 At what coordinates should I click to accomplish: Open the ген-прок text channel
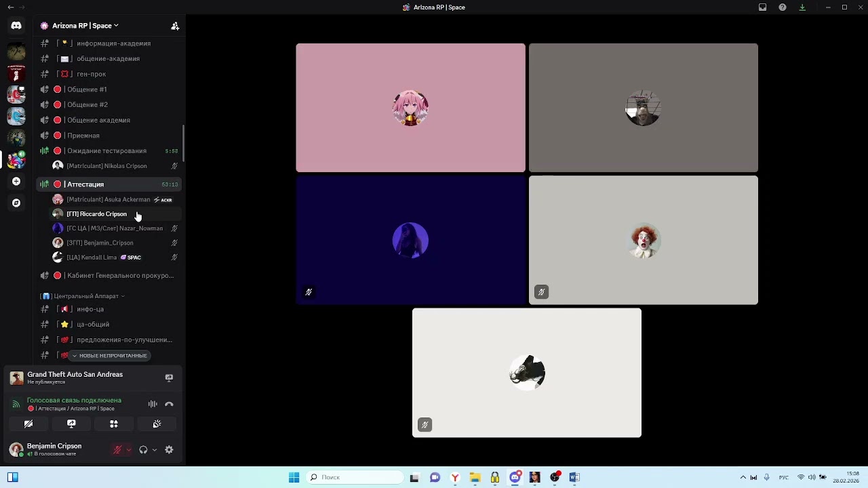109,74
